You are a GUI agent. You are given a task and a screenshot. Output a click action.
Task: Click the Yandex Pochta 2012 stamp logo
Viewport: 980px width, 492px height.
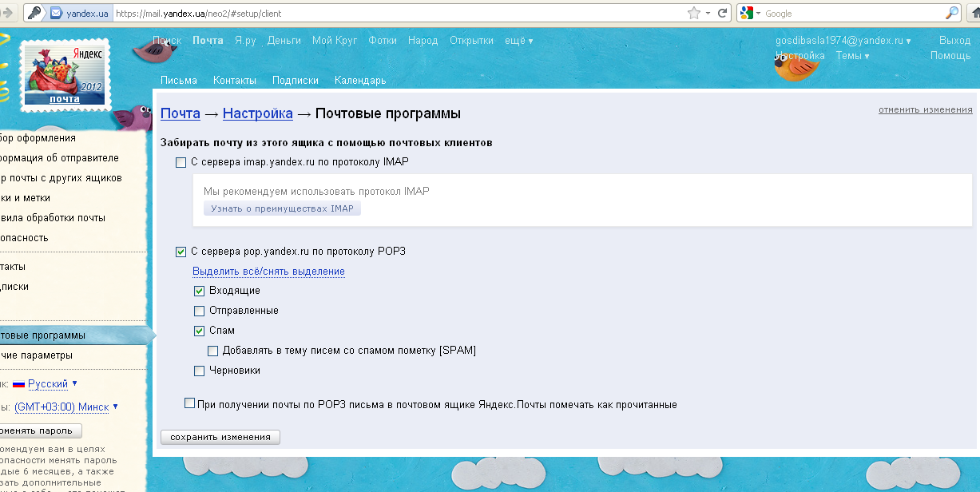pyautogui.click(x=65, y=74)
